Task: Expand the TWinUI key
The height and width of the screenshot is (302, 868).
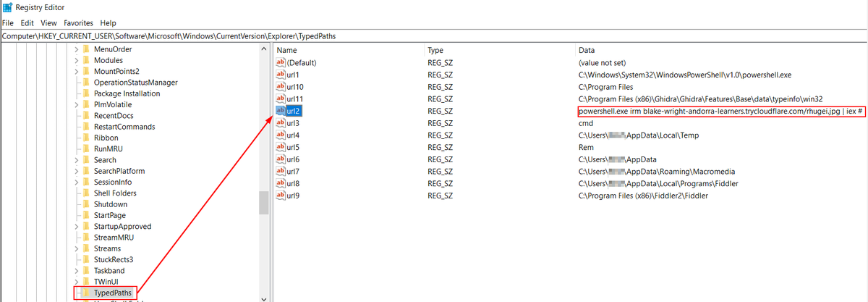Action: [77, 282]
